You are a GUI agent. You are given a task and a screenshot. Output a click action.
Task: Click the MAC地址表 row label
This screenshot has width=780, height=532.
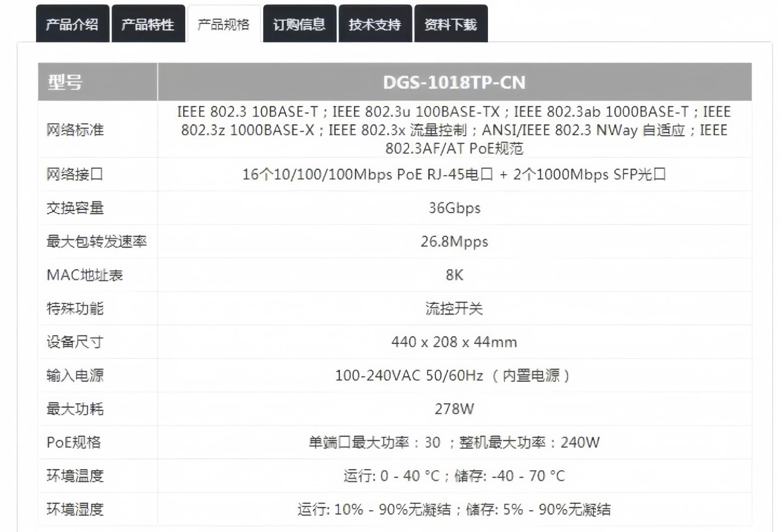click(85, 275)
